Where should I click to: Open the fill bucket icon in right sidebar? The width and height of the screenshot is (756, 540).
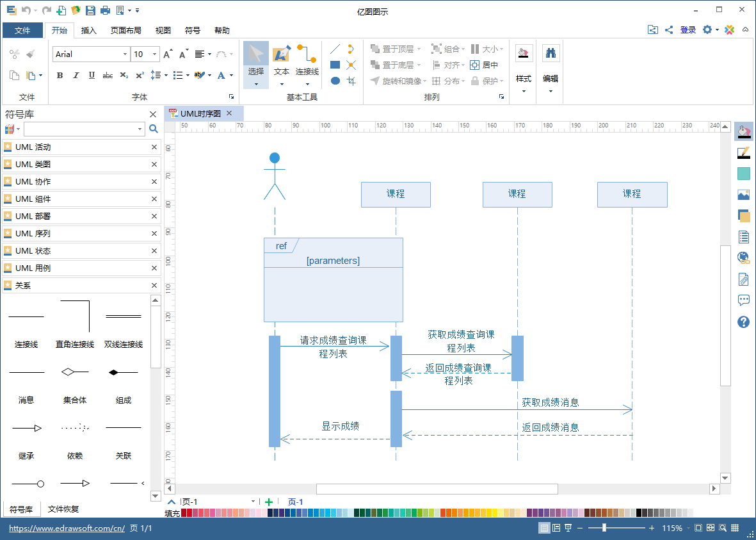[x=743, y=131]
